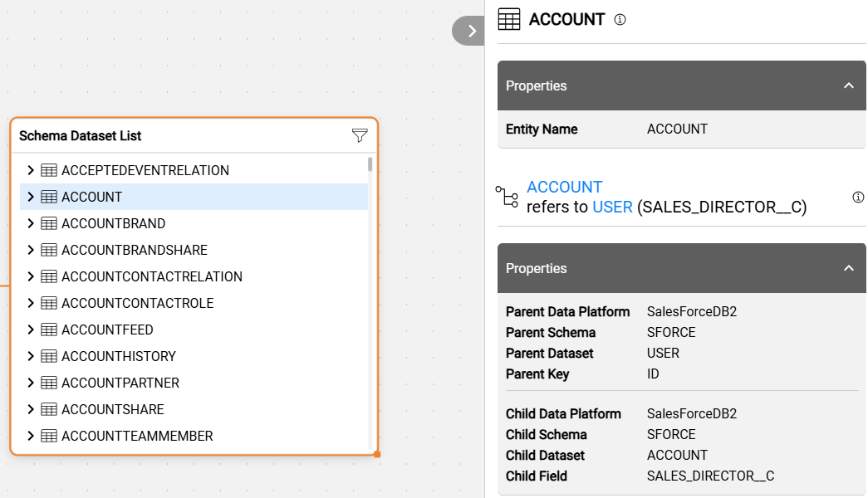The width and height of the screenshot is (868, 498).
Task: Select ACCOUNTFEED in the dataset list
Action: point(107,330)
